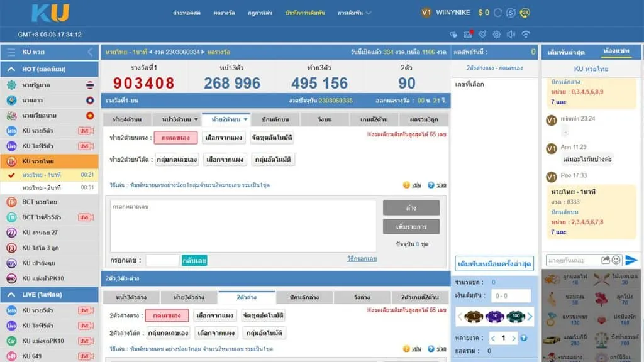The width and height of the screenshot is (644, 362).
Task: Send chat message with paper plane icon
Action: point(631,260)
